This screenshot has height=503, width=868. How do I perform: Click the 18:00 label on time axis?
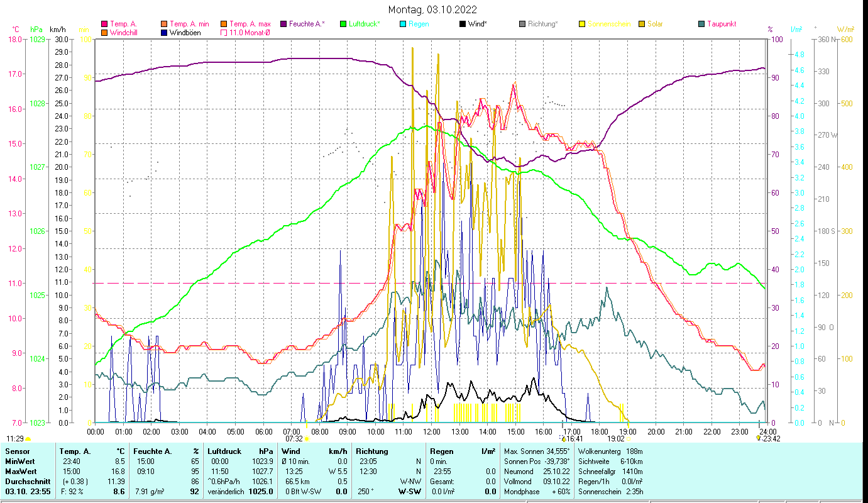600,431
